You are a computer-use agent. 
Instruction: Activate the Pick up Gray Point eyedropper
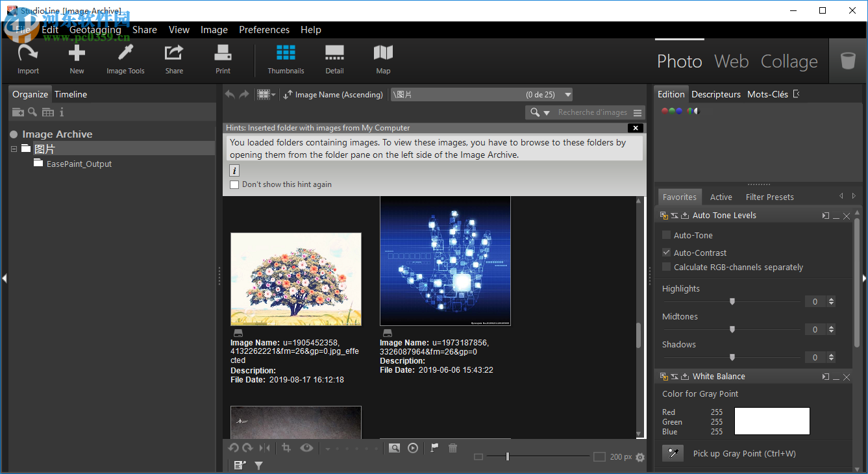click(x=673, y=453)
